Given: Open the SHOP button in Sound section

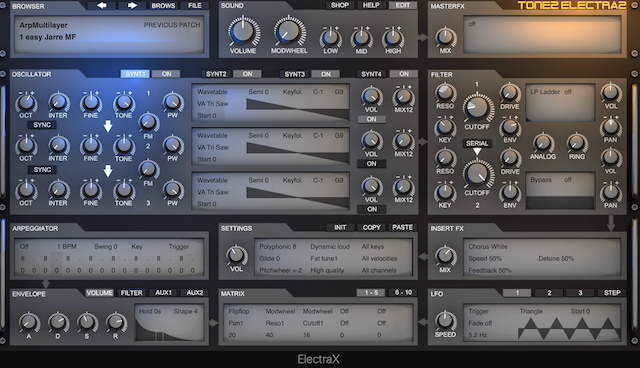Looking at the screenshot, I should click(x=340, y=5).
